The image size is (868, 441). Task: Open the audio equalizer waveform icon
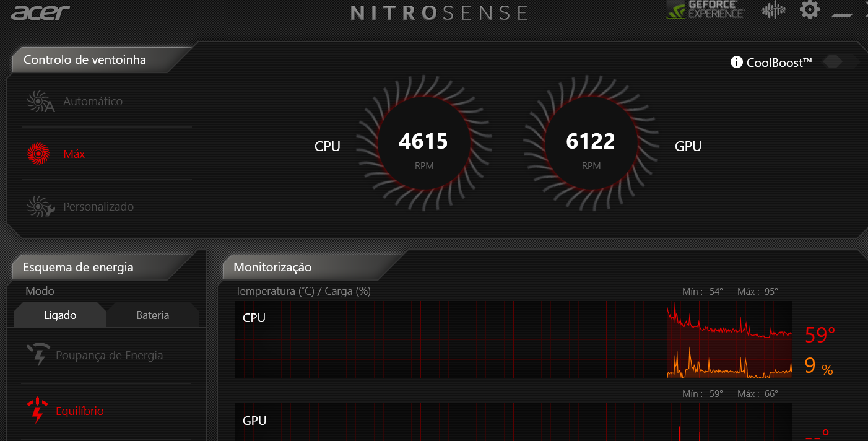[773, 11]
